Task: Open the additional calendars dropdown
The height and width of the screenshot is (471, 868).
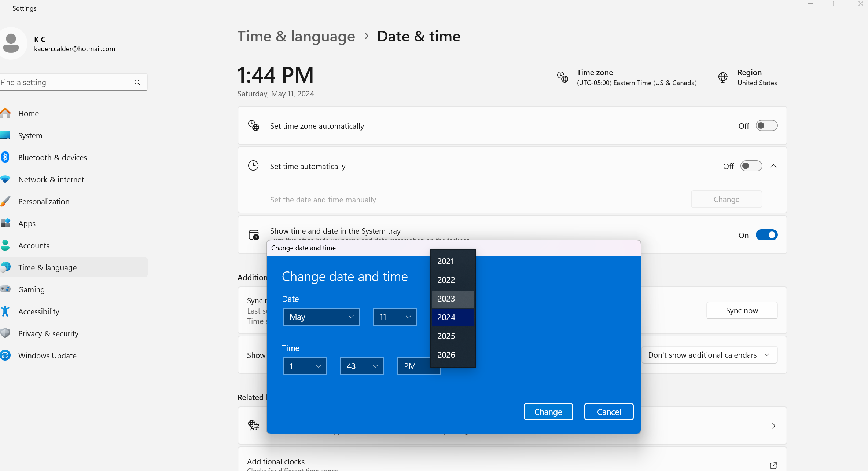Action: (709, 355)
